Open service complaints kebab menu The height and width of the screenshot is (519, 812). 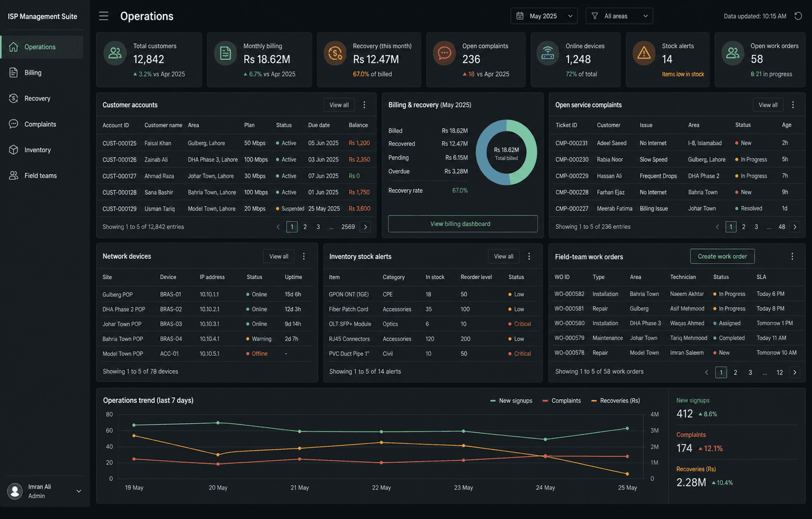[x=793, y=105]
